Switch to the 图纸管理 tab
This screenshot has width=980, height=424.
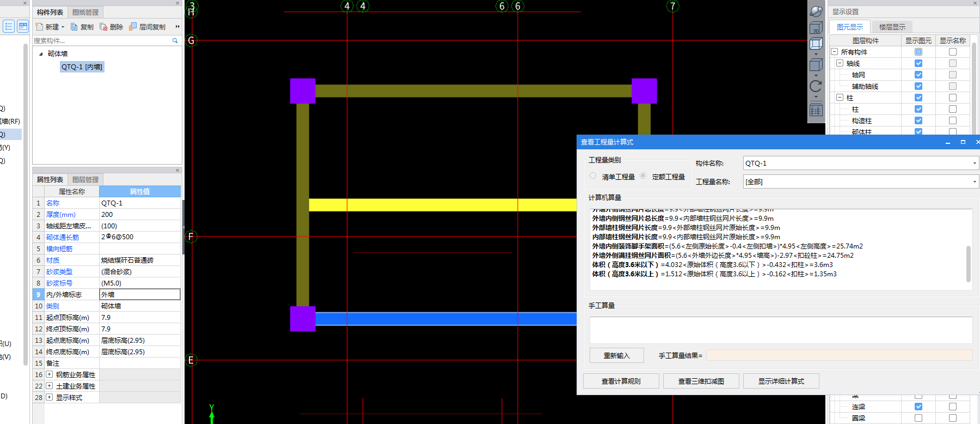coord(85,13)
